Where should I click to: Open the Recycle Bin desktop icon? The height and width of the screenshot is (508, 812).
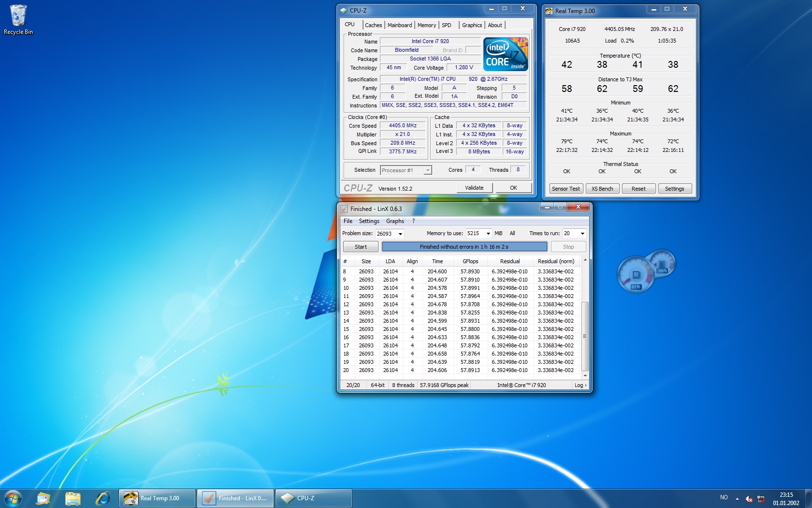point(18,20)
